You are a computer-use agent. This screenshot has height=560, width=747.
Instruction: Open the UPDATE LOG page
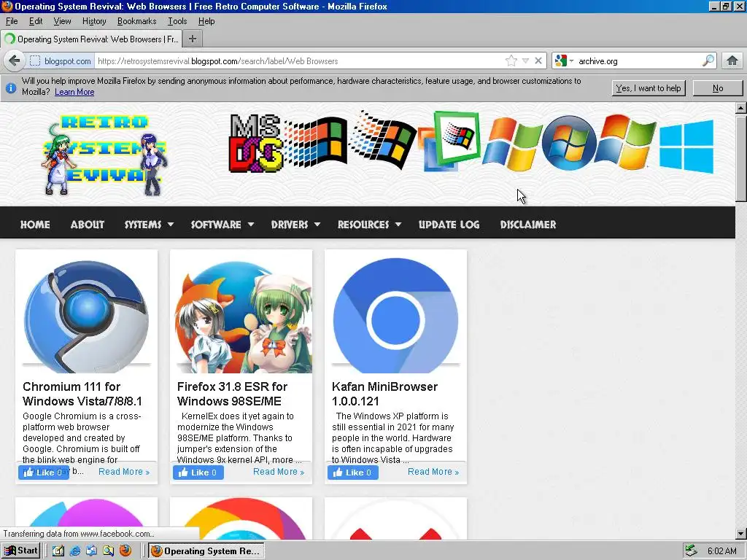coord(449,225)
